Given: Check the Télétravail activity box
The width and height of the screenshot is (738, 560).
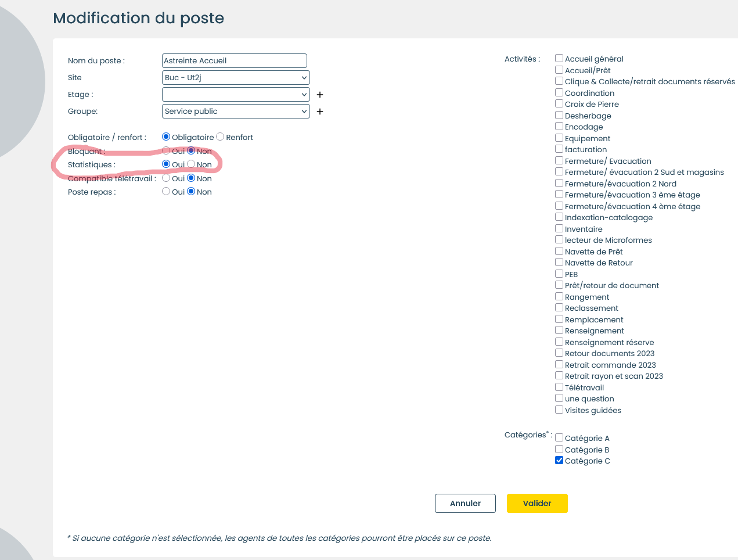Looking at the screenshot, I should [559, 387].
